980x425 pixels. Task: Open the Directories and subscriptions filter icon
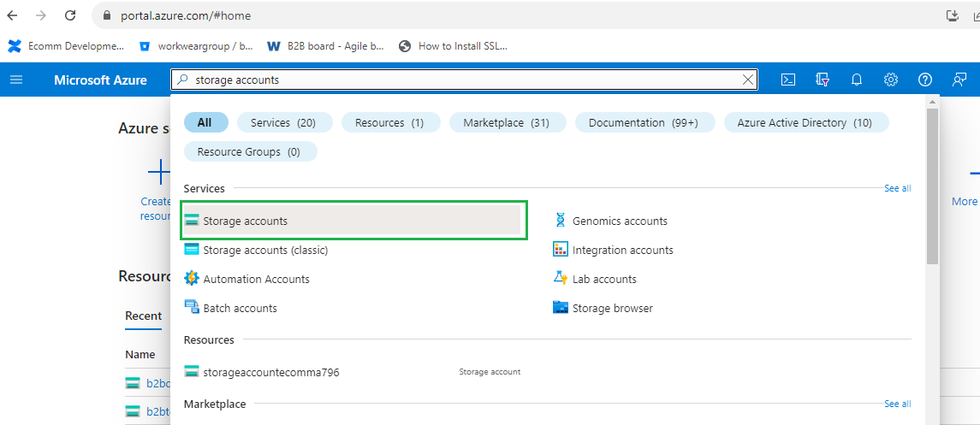click(x=823, y=80)
